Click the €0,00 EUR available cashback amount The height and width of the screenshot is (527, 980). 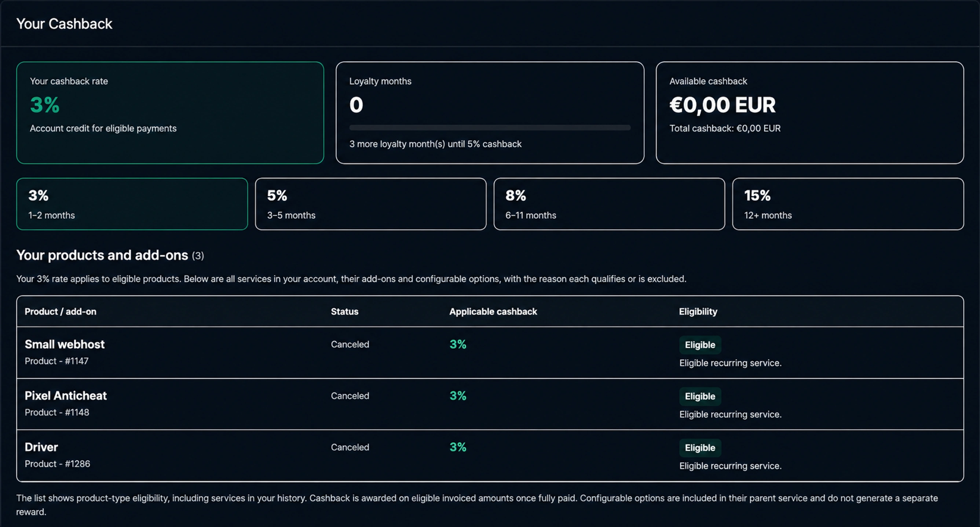722,105
